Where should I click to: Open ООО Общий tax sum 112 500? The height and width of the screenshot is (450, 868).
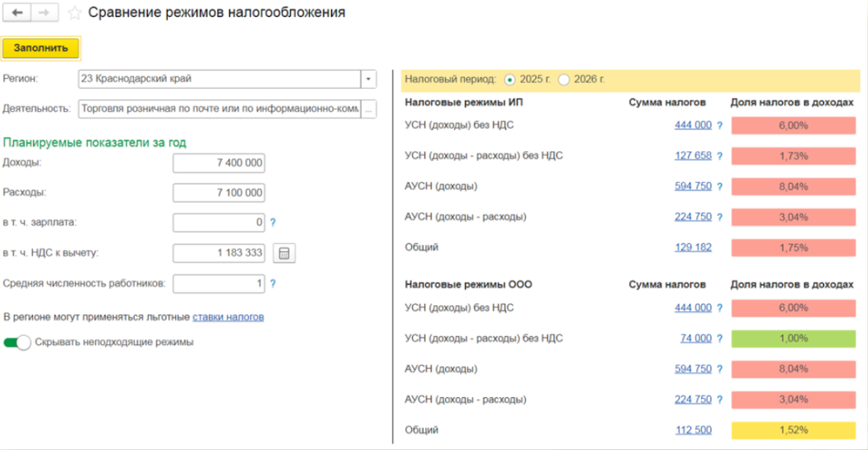693,430
